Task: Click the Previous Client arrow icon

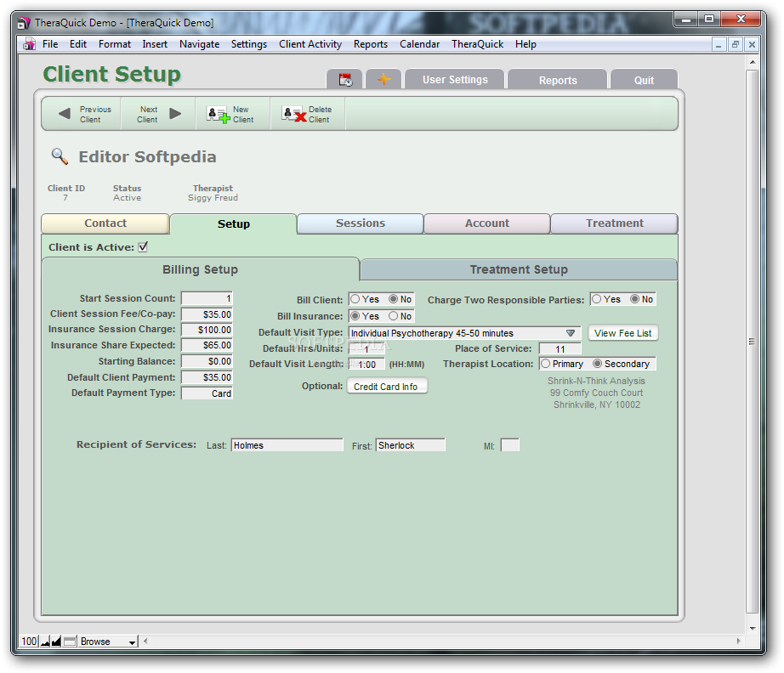Action: [x=65, y=114]
